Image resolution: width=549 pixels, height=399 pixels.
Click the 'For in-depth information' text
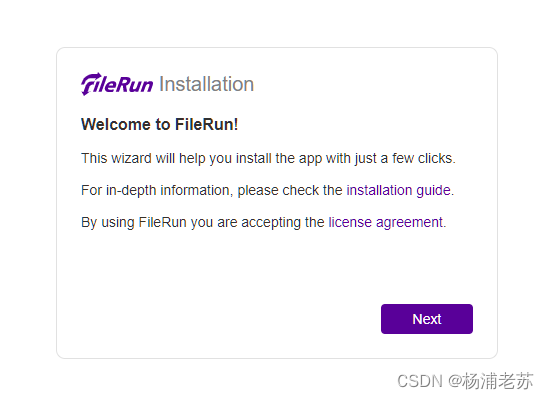click(x=155, y=190)
